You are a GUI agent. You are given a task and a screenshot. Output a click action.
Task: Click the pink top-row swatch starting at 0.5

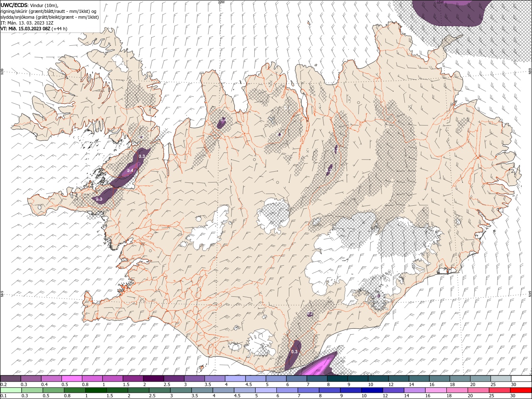[x=72, y=379]
